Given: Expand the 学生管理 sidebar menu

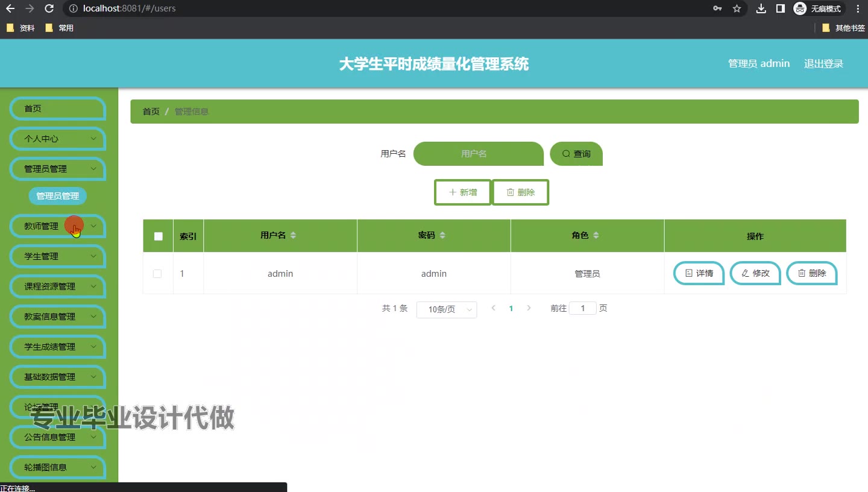Looking at the screenshot, I should [58, 256].
